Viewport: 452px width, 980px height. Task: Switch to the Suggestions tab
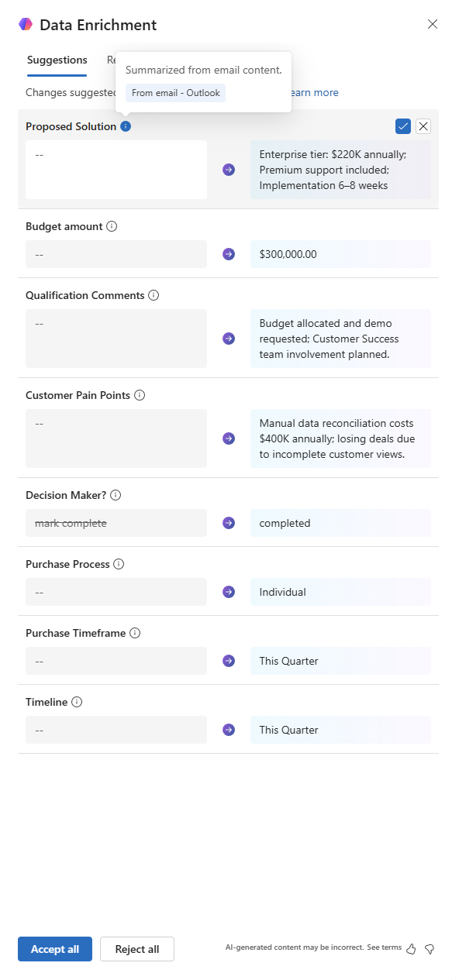[x=57, y=60]
